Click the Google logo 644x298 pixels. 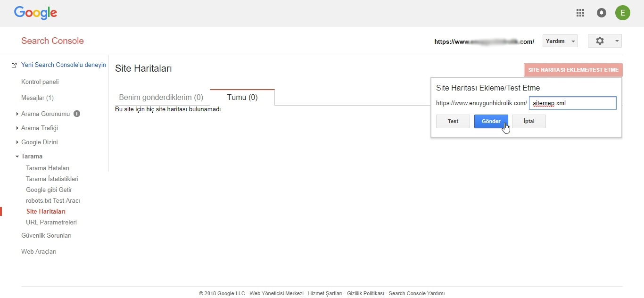35,13
